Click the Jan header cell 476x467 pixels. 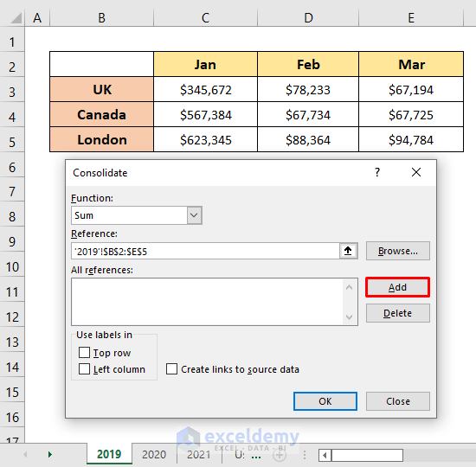click(x=205, y=64)
